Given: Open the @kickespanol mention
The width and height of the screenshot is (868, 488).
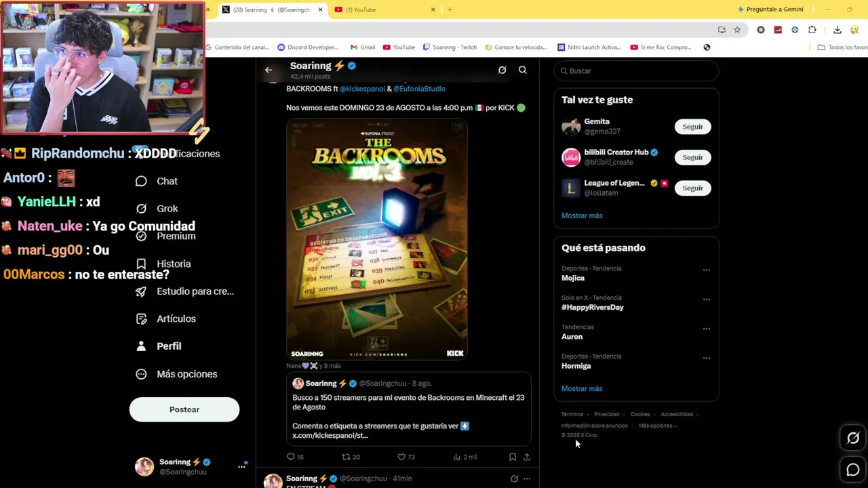Looking at the screenshot, I should tap(362, 89).
